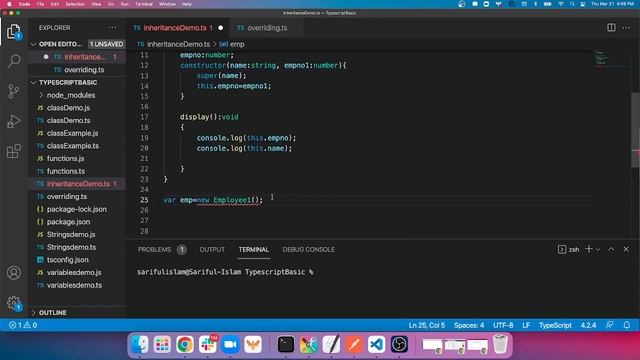Open Zoom from the Dock
Image resolution: width=640 pixels, height=360 pixels.
(230, 344)
